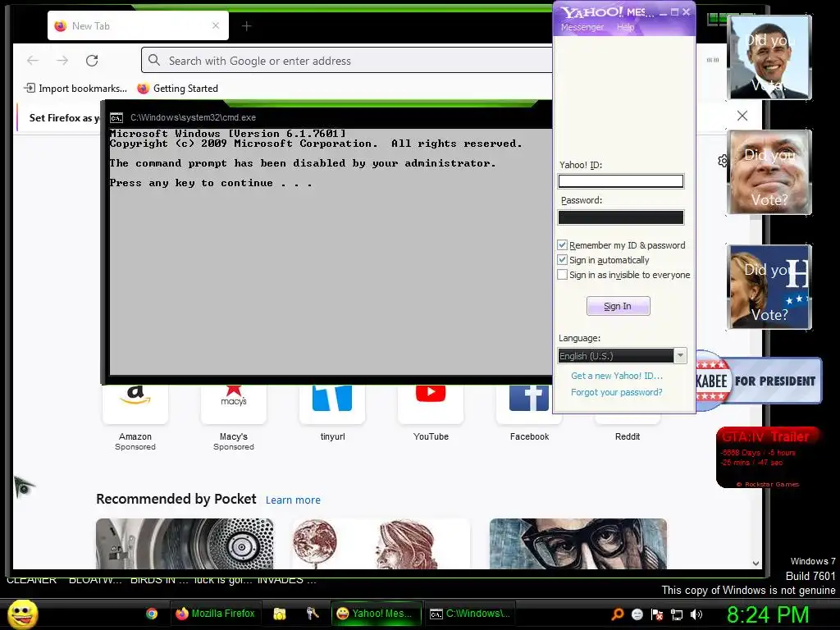
Task: Open the man with glasses Pocket story
Action: click(x=578, y=543)
